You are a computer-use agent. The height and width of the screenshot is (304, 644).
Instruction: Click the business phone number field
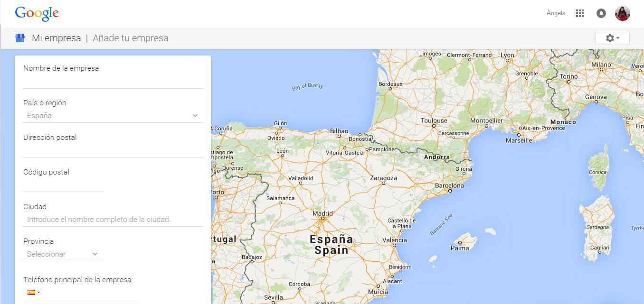pyautogui.click(x=90, y=293)
